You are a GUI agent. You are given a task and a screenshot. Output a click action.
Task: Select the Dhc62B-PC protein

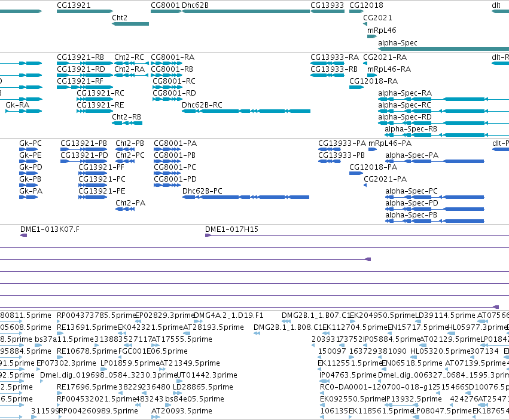[x=246, y=197]
